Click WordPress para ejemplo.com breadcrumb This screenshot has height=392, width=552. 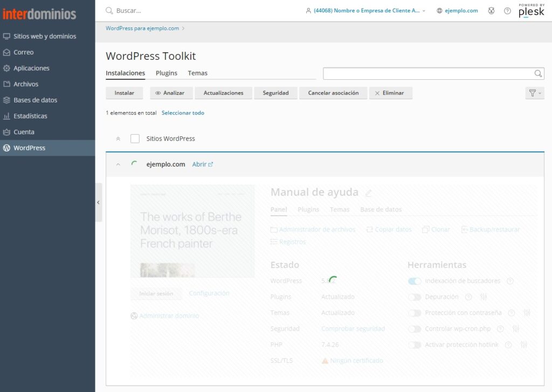pyautogui.click(x=142, y=28)
